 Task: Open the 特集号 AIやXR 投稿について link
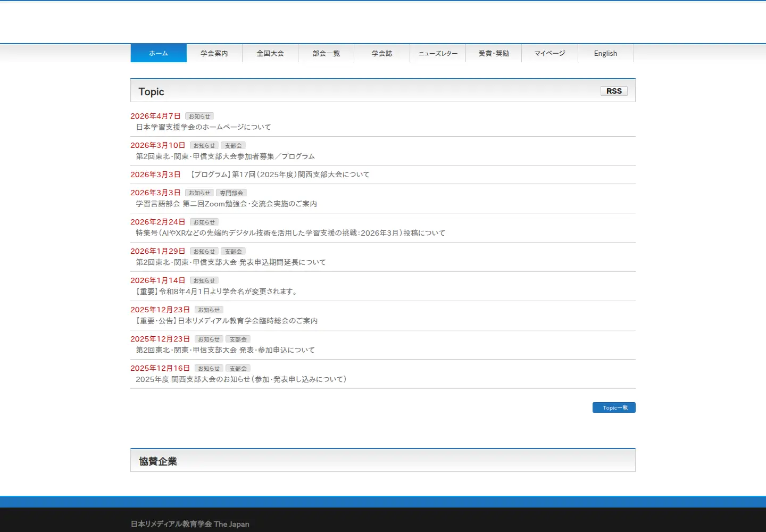coord(290,233)
